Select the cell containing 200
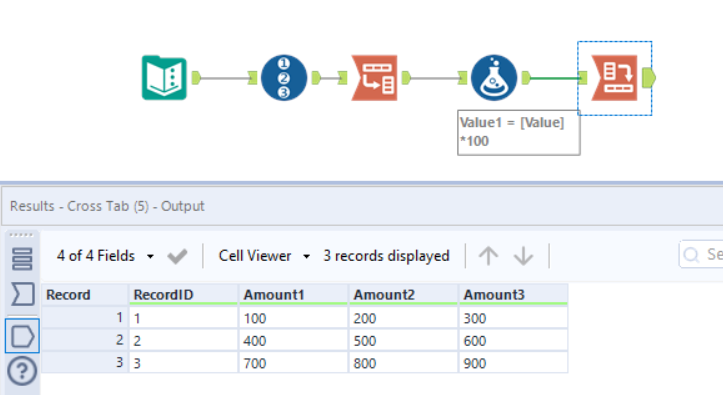The image size is (723, 395). [x=403, y=318]
